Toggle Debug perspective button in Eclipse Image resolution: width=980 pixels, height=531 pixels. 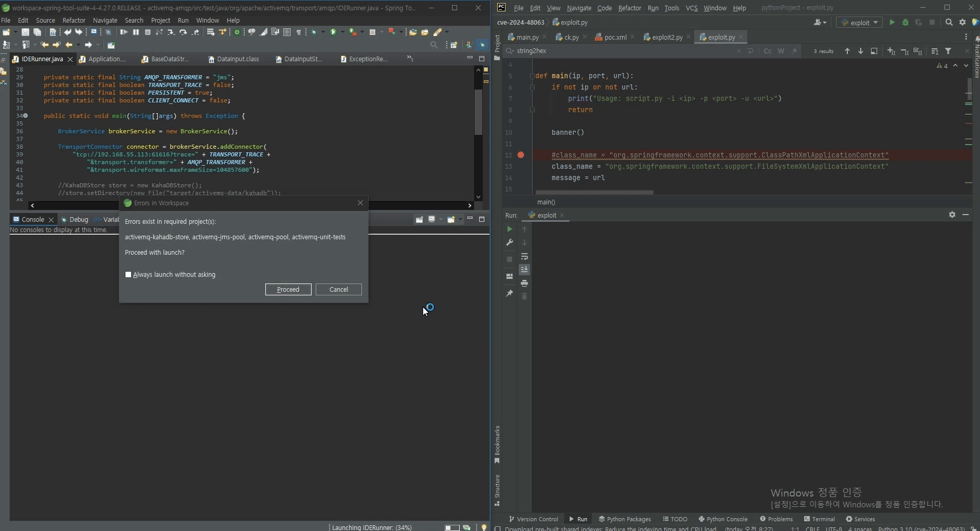click(x=482, y=45)
